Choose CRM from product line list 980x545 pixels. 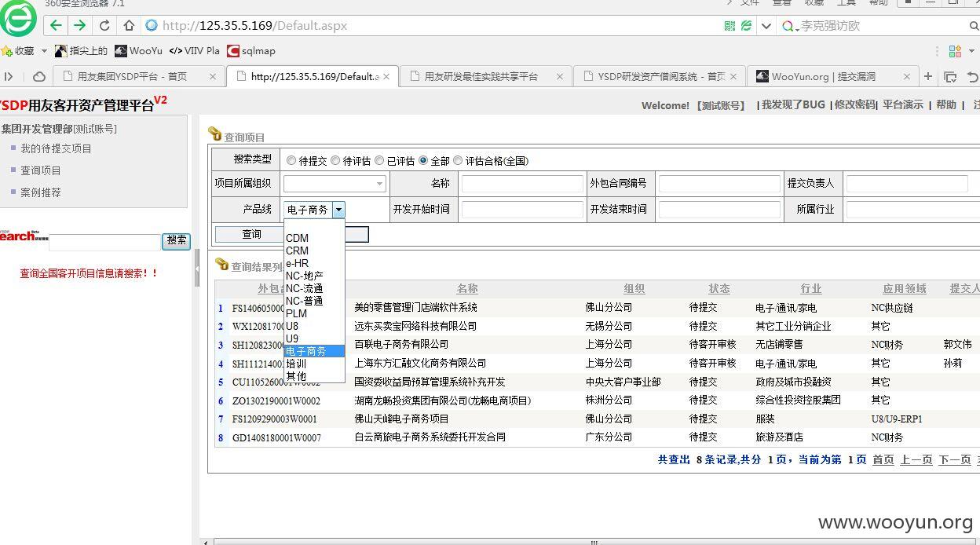point(314,251)
